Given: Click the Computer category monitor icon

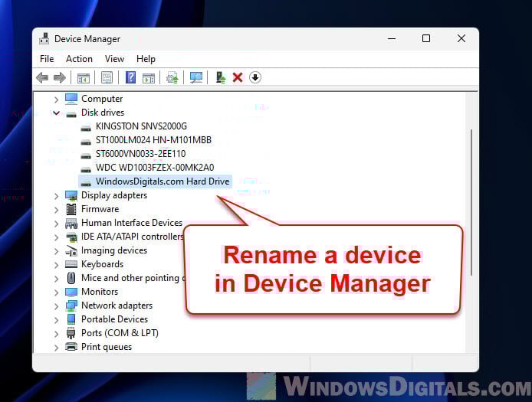Looking at the screenshot, I should (x=71, y=99).
